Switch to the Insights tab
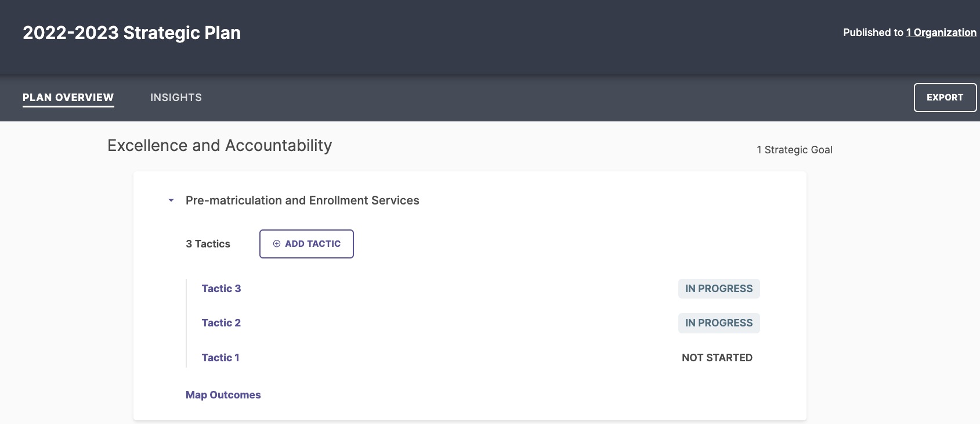 tap(176, 98)
